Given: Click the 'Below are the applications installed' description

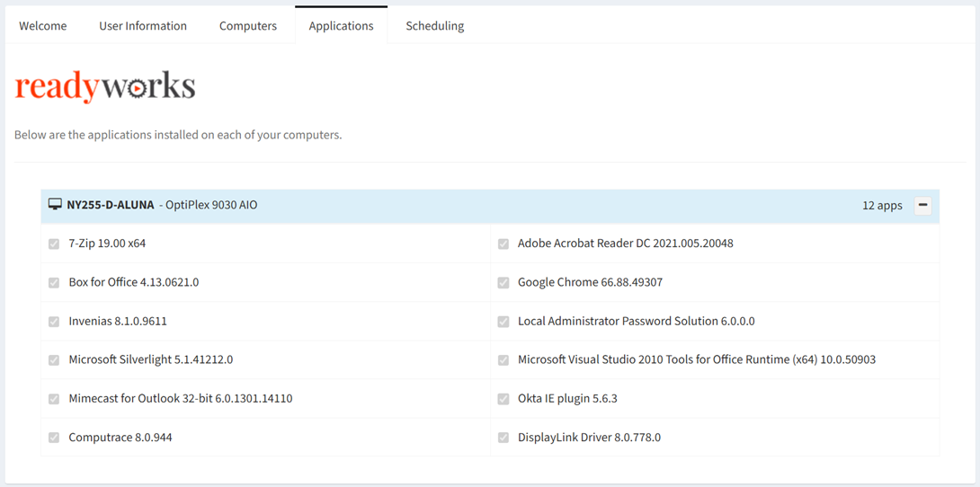Looking at the screenshot, I should coord(178,135).
